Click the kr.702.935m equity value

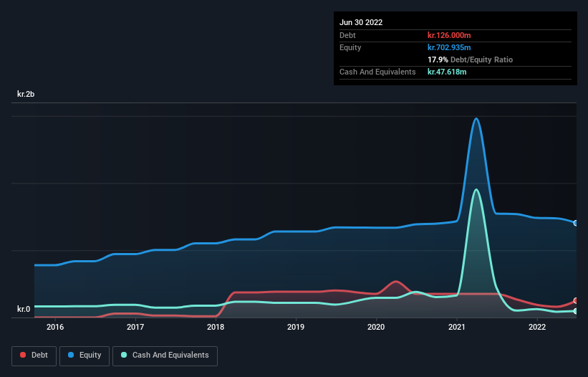[x=449, y=47]
